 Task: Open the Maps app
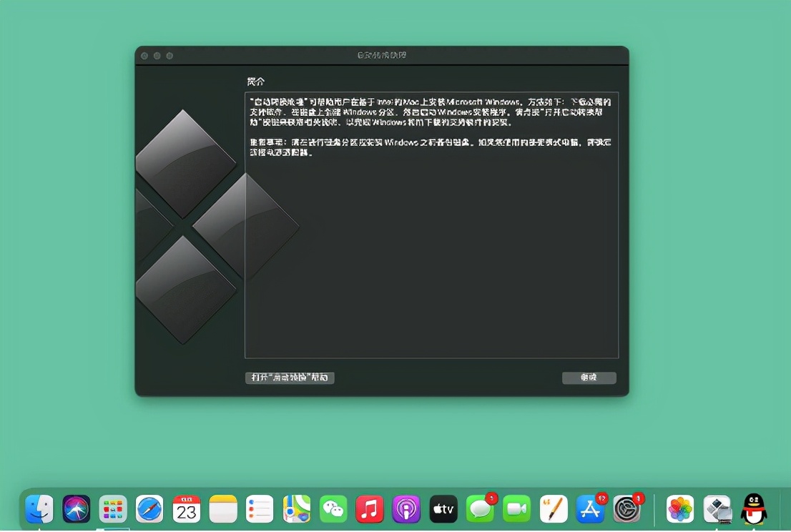pos(296,508)
